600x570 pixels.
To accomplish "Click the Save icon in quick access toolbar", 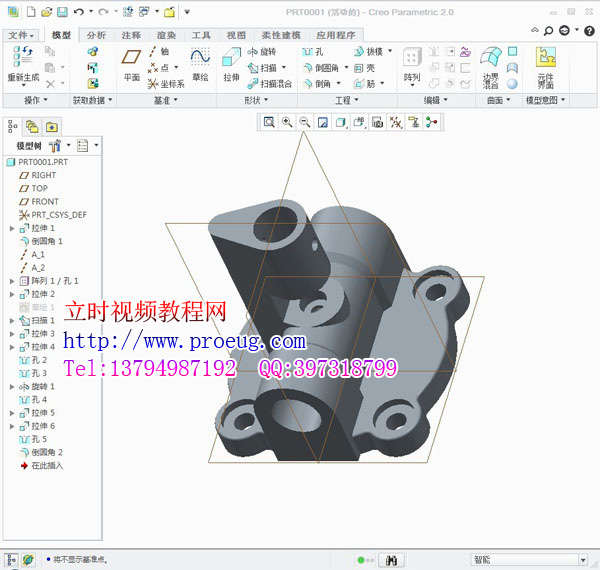I will tap(62, 12).
